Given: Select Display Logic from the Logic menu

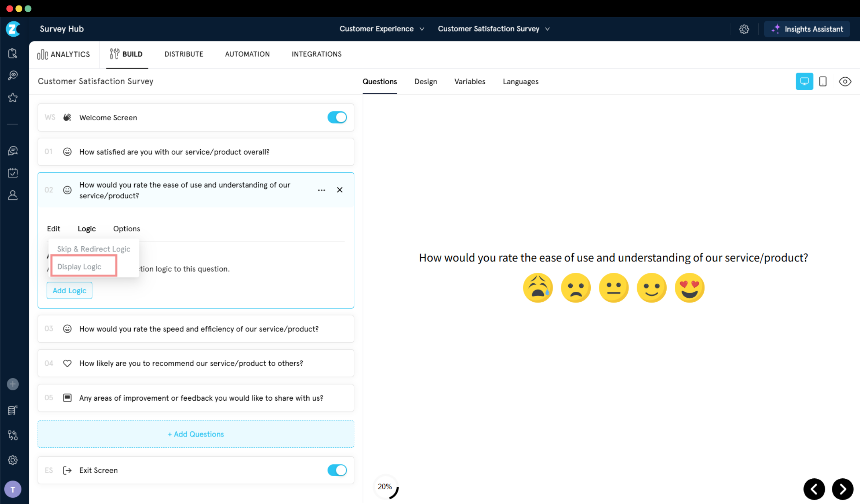Looking at the screenshot, I should [79, 266].
